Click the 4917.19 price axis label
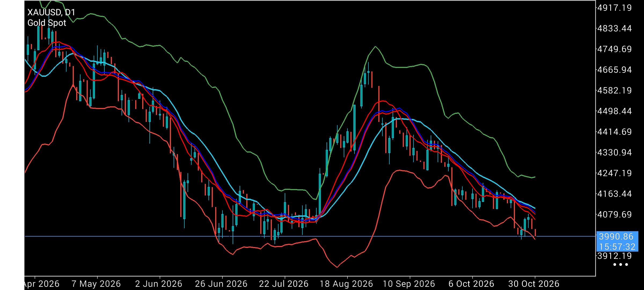This screenshot has width=644, height=290. pyautogui.click(x=614, y=8)
